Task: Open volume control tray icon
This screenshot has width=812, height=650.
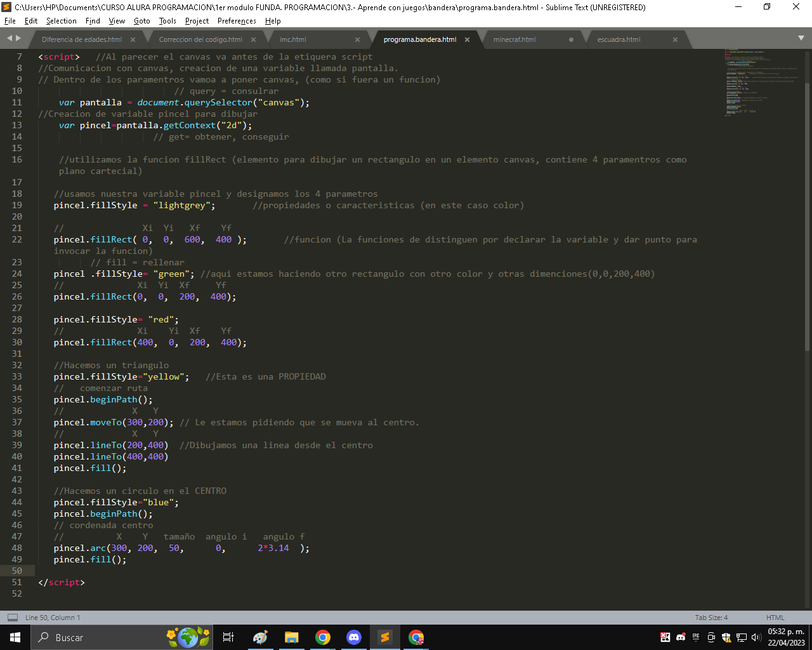Action: point(756,637)
